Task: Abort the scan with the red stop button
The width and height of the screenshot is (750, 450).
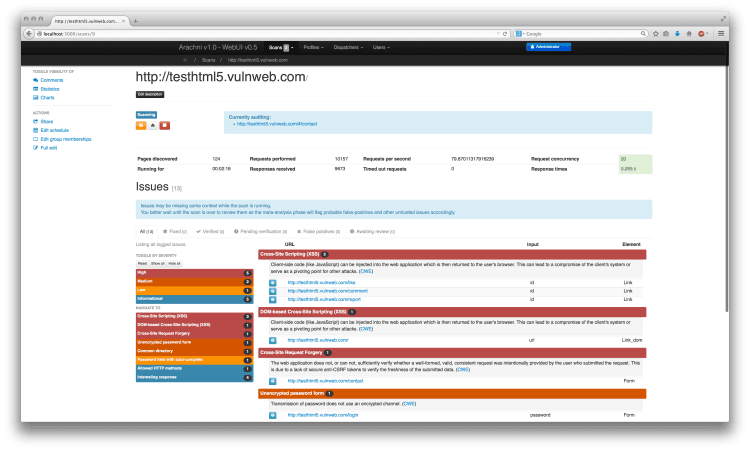Action: (x=165, y=125)
